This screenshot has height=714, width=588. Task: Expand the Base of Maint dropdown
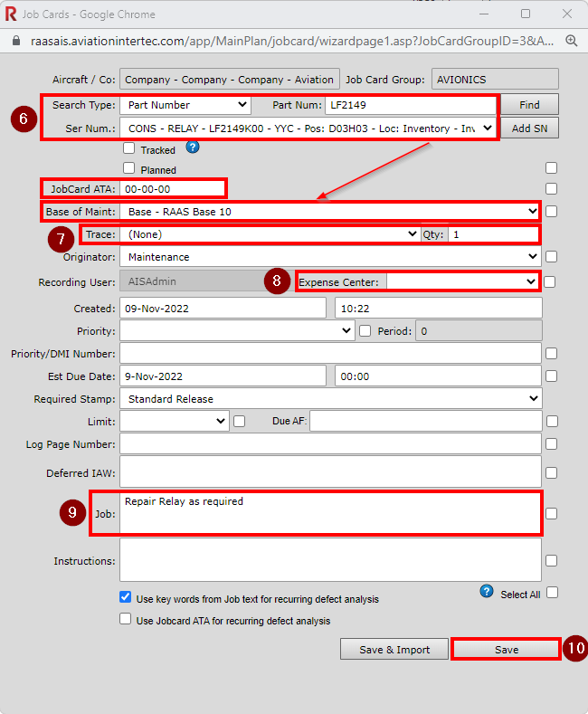[331, 211]
